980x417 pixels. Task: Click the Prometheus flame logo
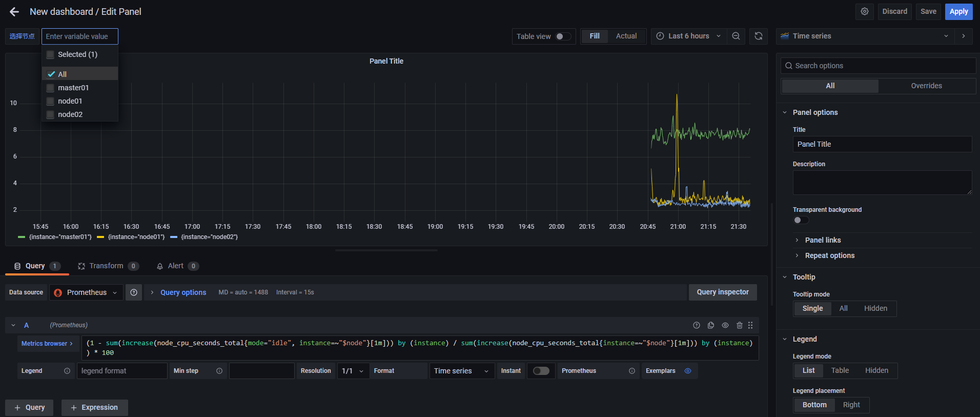click(58, 292)
